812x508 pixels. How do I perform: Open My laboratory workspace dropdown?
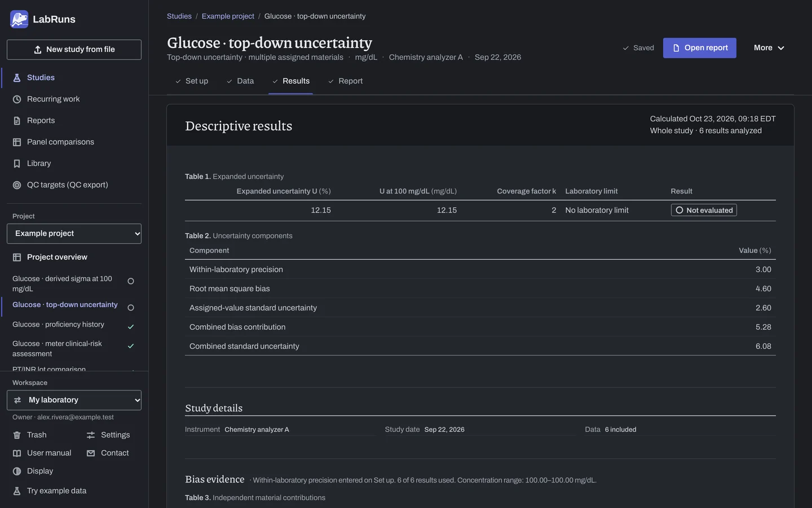tap(74, 400)
